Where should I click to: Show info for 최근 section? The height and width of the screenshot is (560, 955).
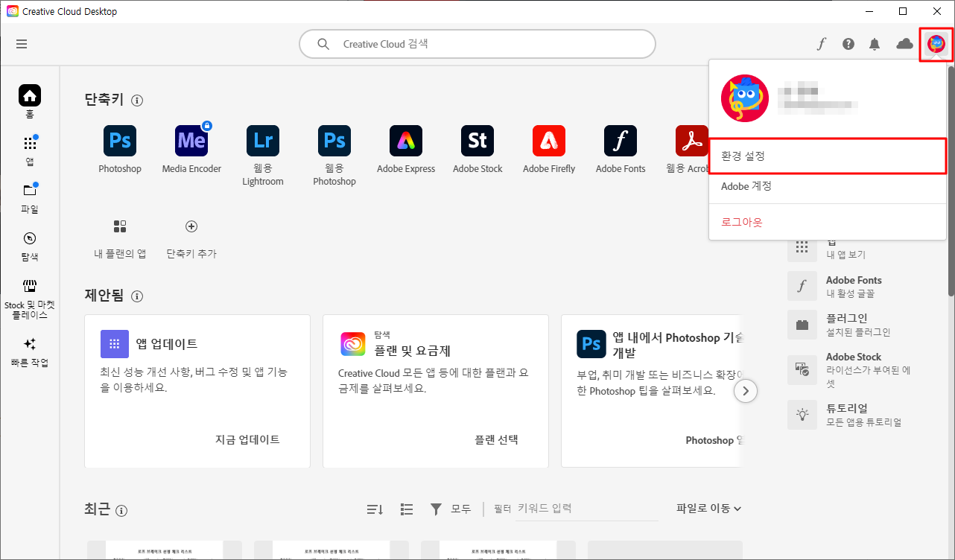[x=121, y=511]
